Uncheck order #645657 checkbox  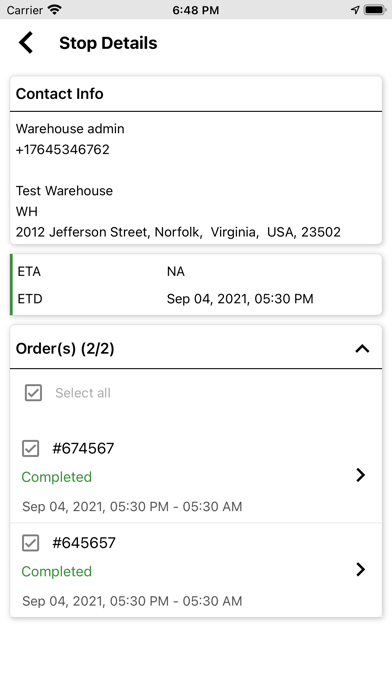[31, 543]
